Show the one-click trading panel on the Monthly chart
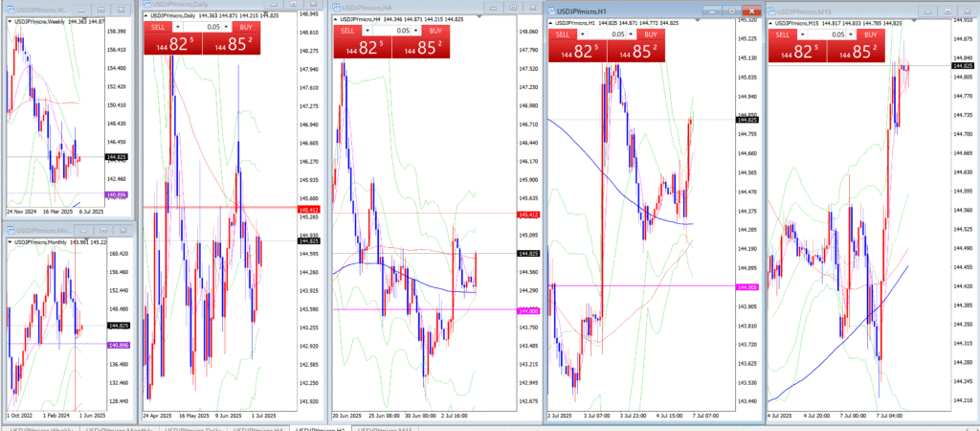Image resolution: width=980 pixels, height=431 pixels. pyautogui.click(x=10, y=241)
